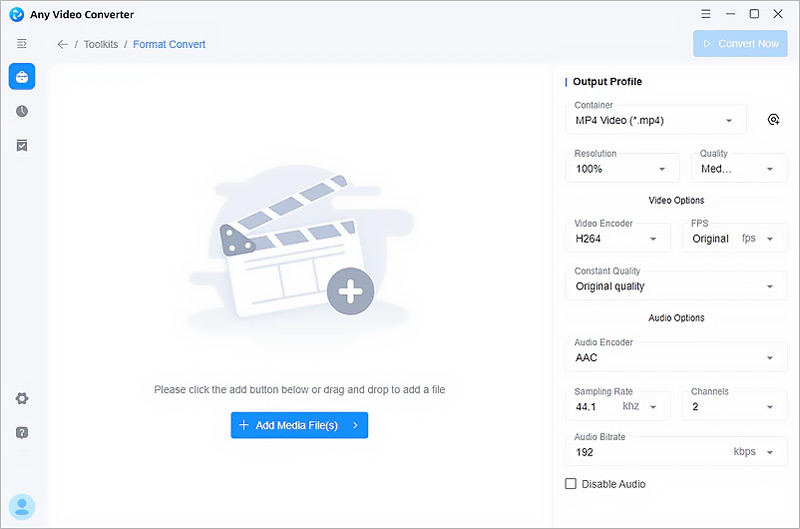Open the Toolkits briefcase sidebar icon
This screenshot has height=529, width=800.
point(22,77)
